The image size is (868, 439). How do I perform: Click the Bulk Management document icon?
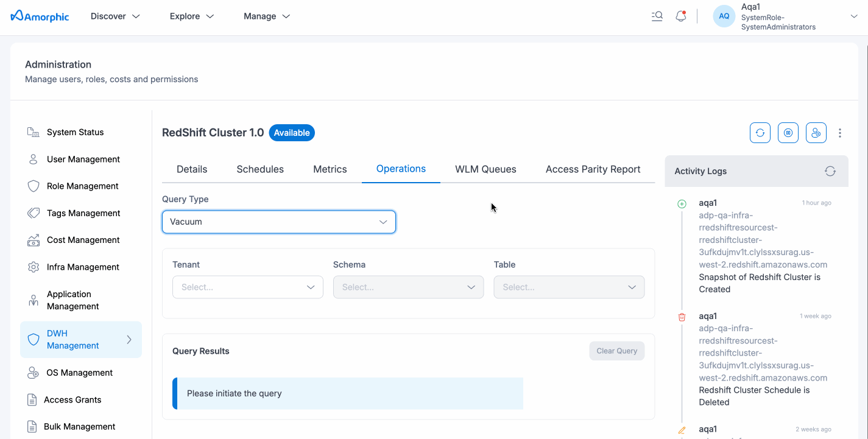tap(32, 427)
